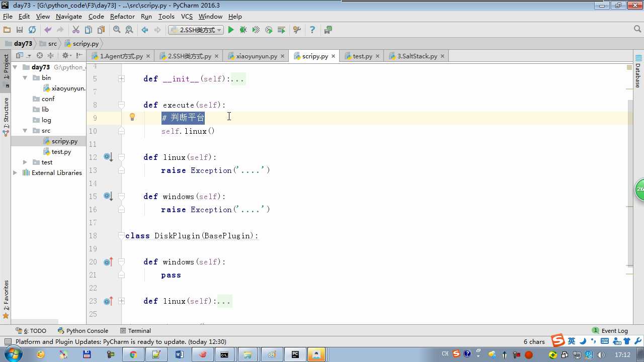Open the TODO tool window
This screenshot has width=644, height=362.
click(x=31, y=331)
